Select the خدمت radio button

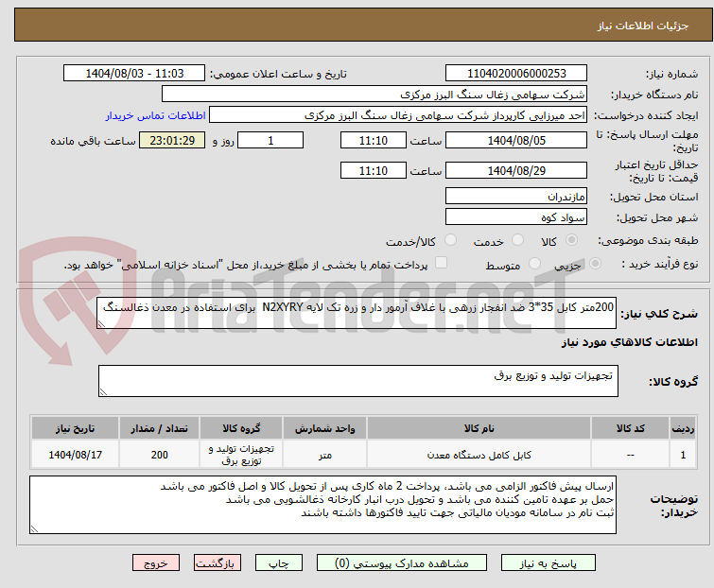coord(517,239)
